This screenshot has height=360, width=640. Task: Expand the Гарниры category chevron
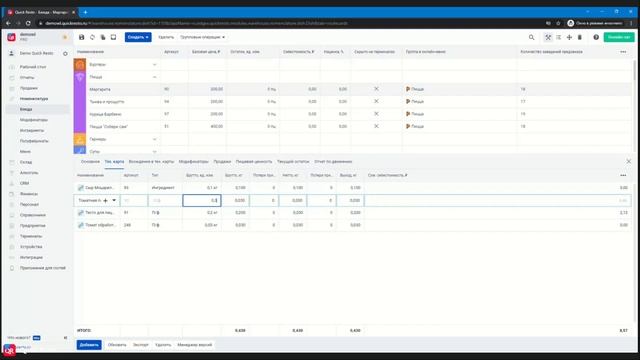coord(154,139)
